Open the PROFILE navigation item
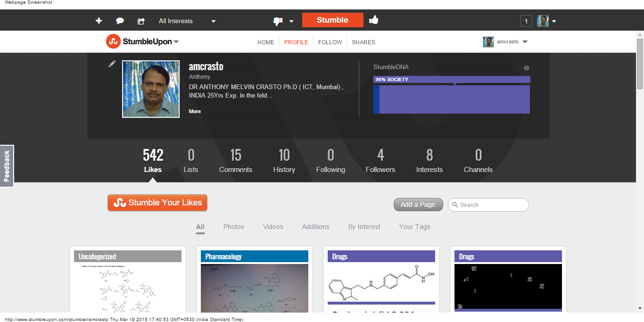The width and height of the screenshot is (644, 322). 296,42
